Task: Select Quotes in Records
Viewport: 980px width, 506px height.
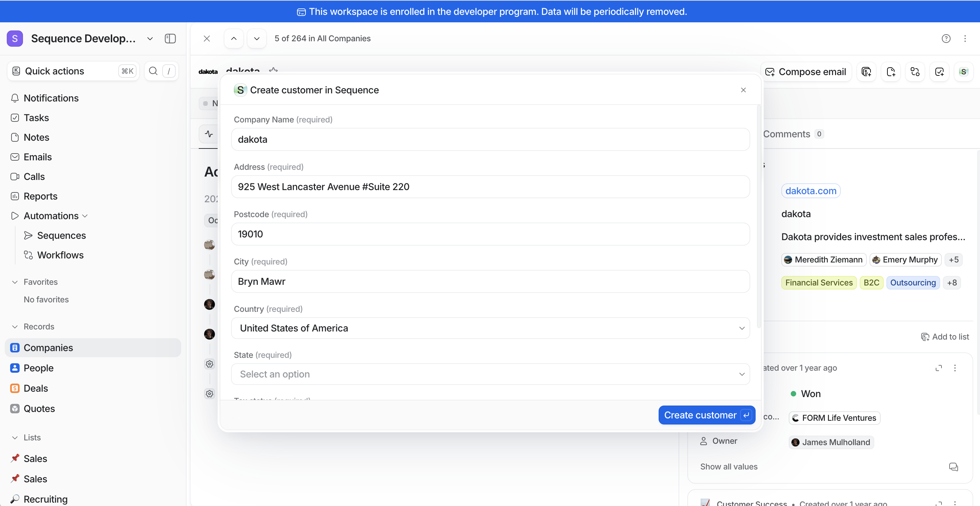Action: tap(39, 409)
